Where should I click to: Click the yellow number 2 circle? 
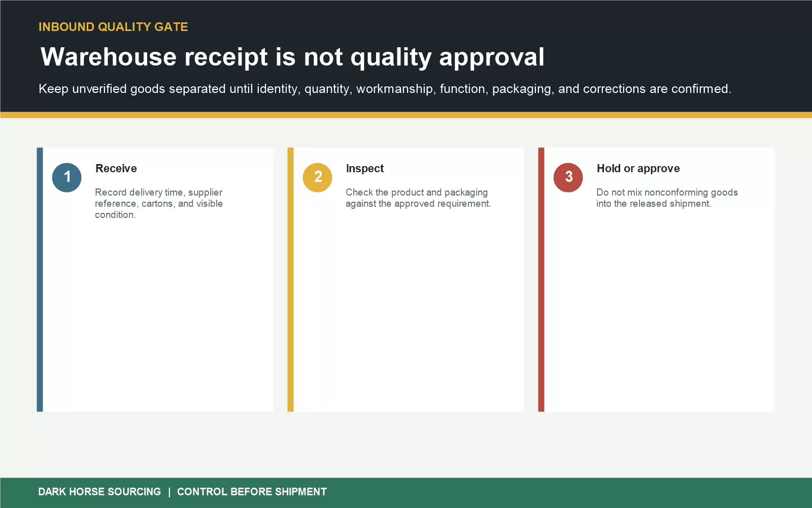tap(318, 177)
